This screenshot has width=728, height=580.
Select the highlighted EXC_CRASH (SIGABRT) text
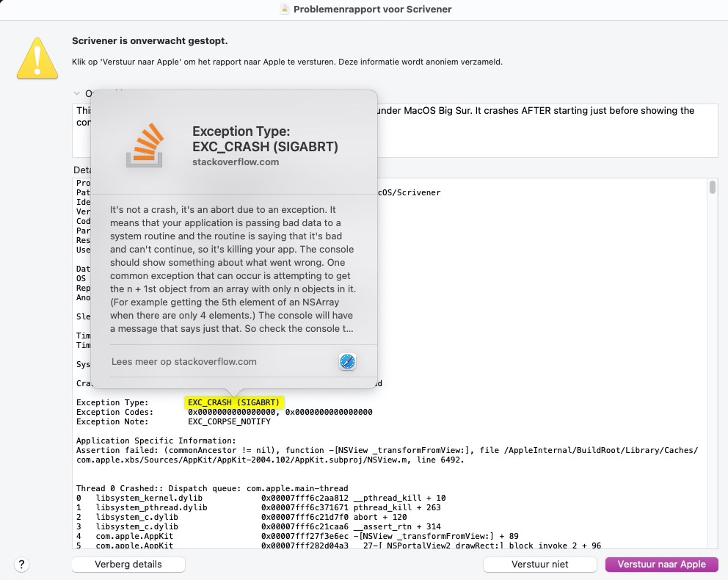pyautogui.click(x=233, y=402)
